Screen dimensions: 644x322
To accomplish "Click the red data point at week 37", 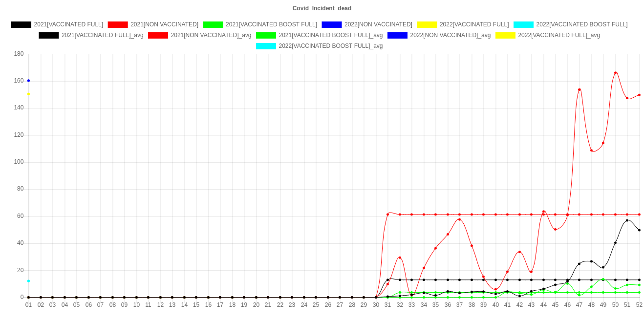I will point(459,219).
